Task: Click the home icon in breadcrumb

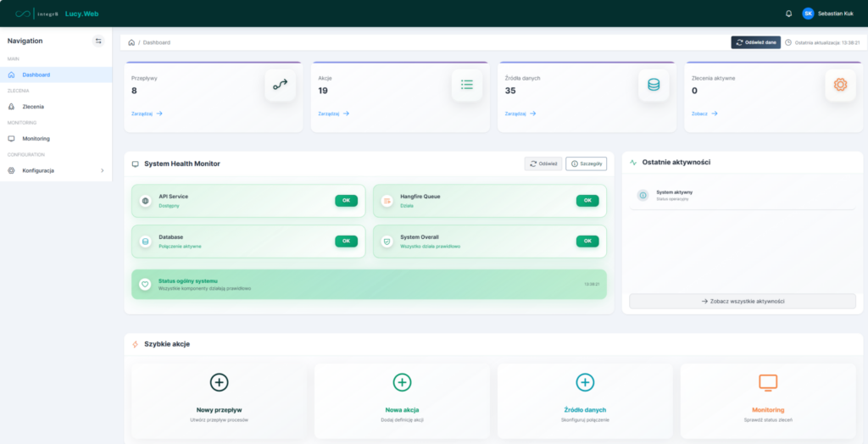Action: pyautogui.click(x=131, y=42)
